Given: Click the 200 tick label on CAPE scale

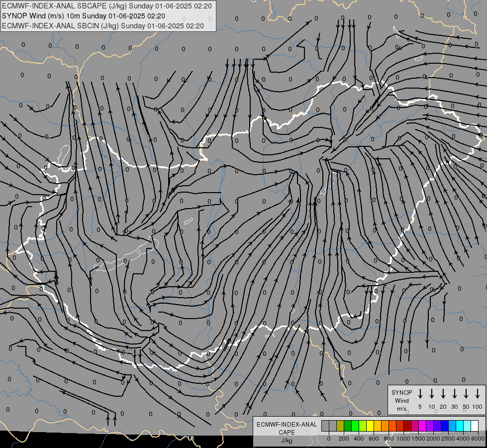Looking at the screenshot, I should click(344, 439).
